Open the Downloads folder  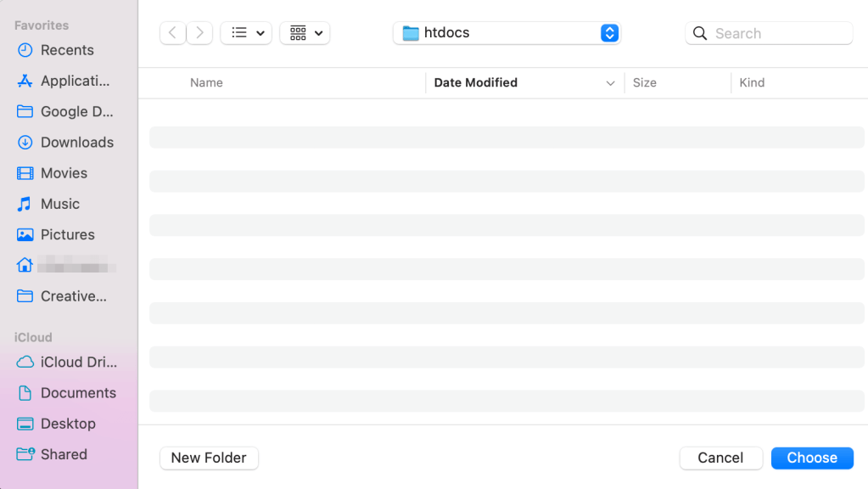[x=77, y=142]
